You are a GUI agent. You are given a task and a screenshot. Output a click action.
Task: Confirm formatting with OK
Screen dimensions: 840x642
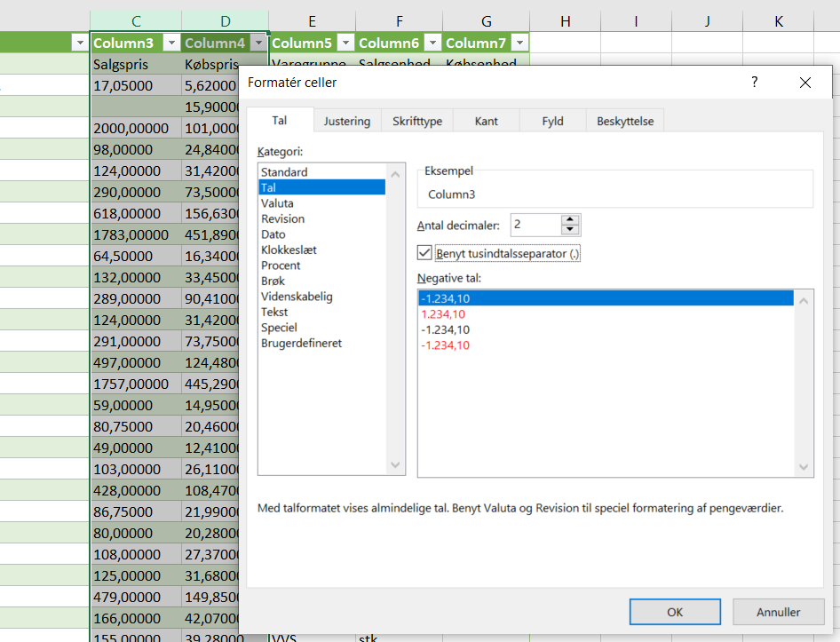(x=675, y=611)
